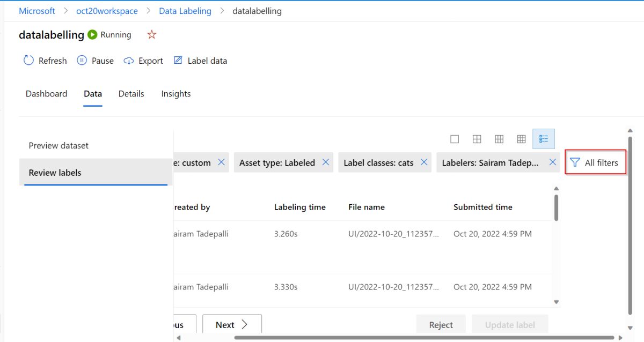This screenshot has width=644, height=342.
Task: Switch to 2x2 grid view layout
Action: [x=477, y=139]
